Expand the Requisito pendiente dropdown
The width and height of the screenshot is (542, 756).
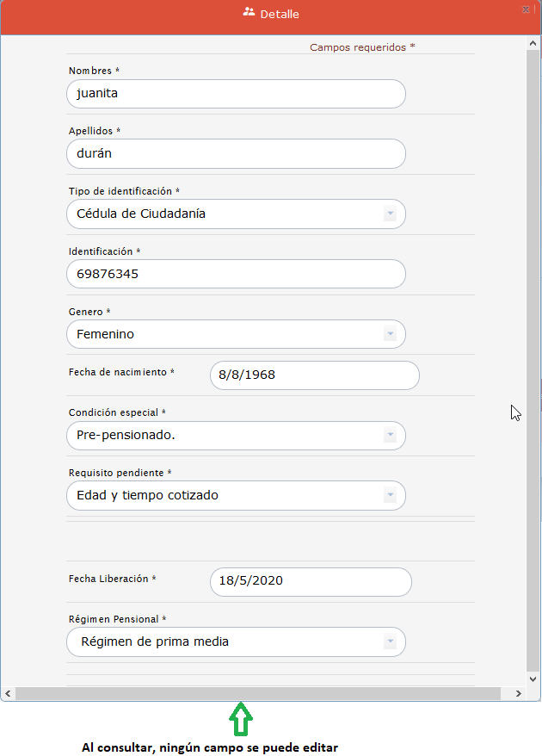coord(390,495)
